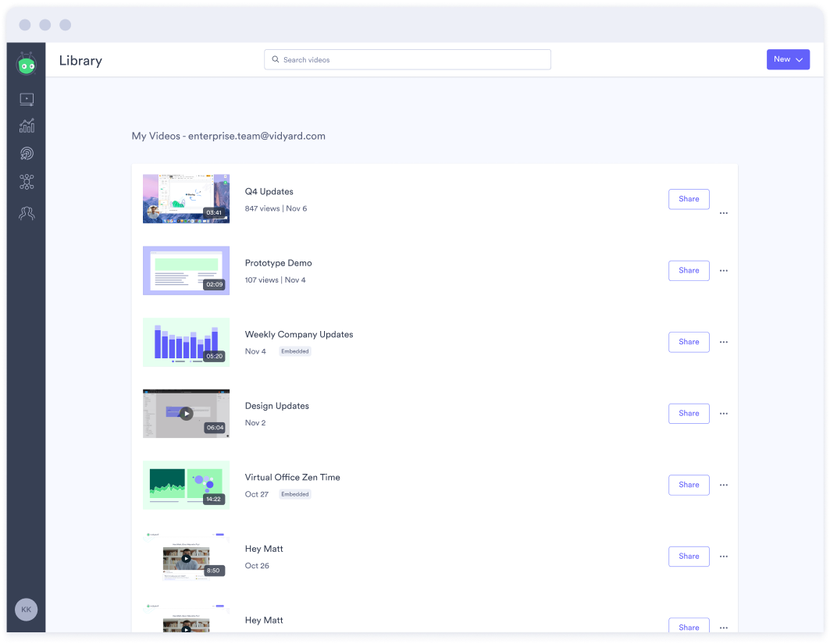
Task: Open more options for Prototype Demo
Action: [723, 271]
